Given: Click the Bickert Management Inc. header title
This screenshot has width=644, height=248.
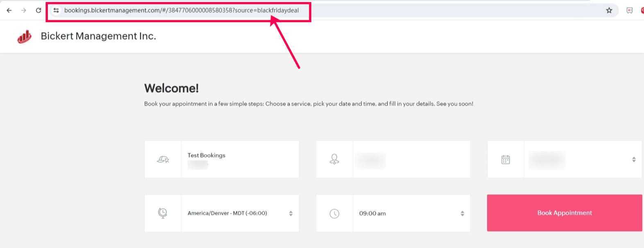Looking at the screenshot, I should coord(98,36).
